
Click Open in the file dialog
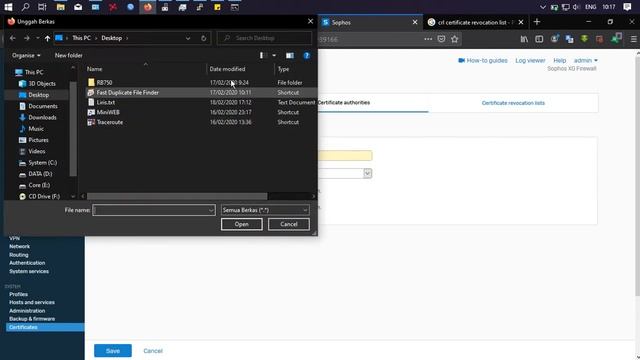click(242, 224)
